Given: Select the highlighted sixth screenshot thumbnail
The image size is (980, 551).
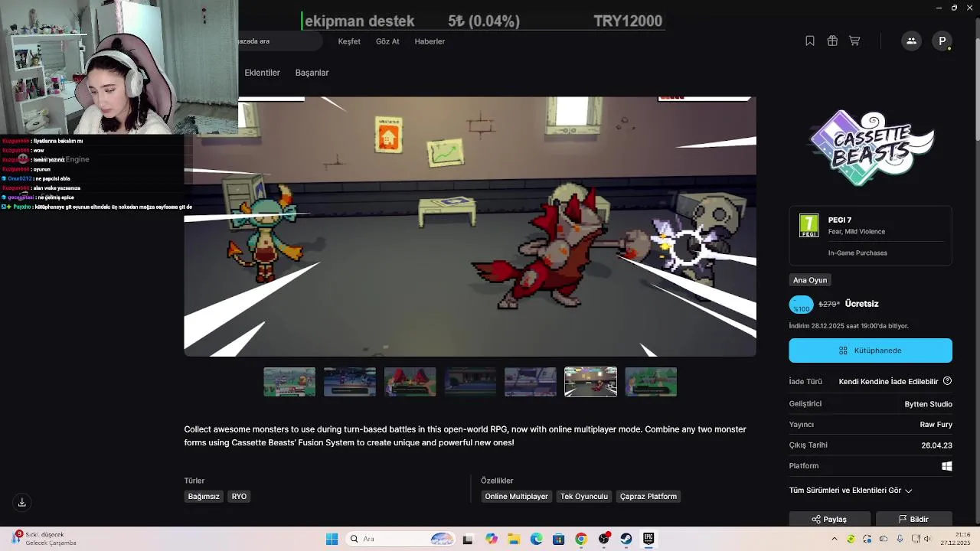Looking at the screenshot, I should coord(590,382).
